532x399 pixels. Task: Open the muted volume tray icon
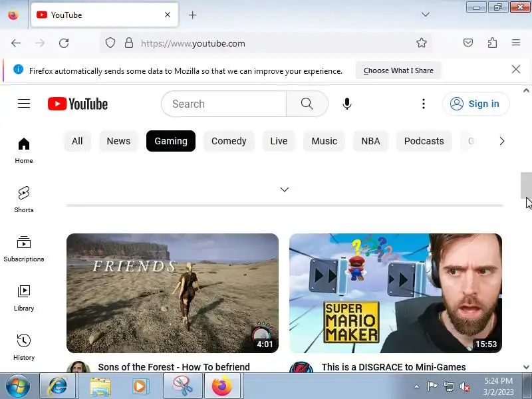pos(464,386)
